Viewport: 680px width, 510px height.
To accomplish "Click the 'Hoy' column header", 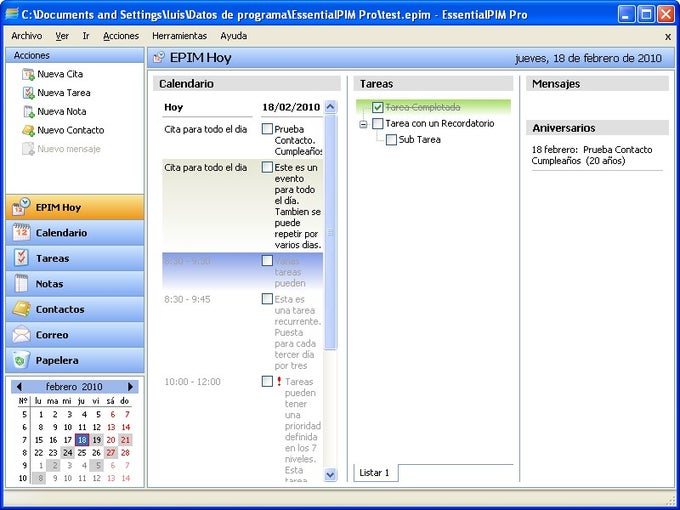I will 173,107.
